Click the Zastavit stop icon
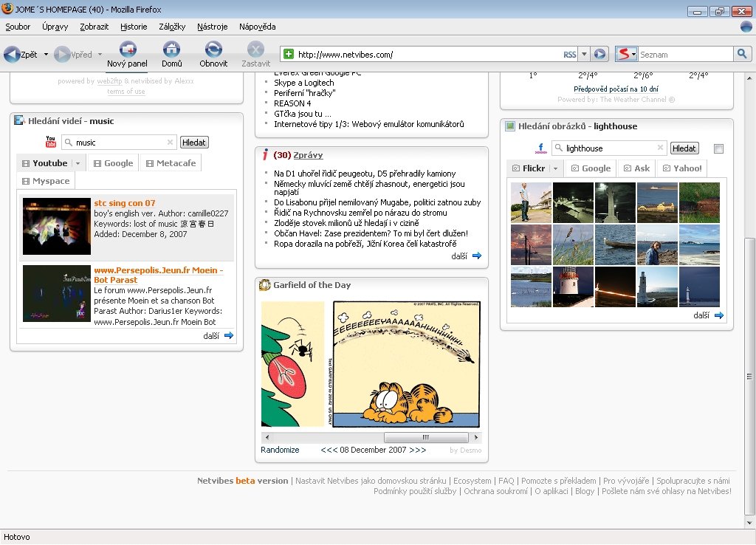The image size is (756, 545). click(255, 49)
